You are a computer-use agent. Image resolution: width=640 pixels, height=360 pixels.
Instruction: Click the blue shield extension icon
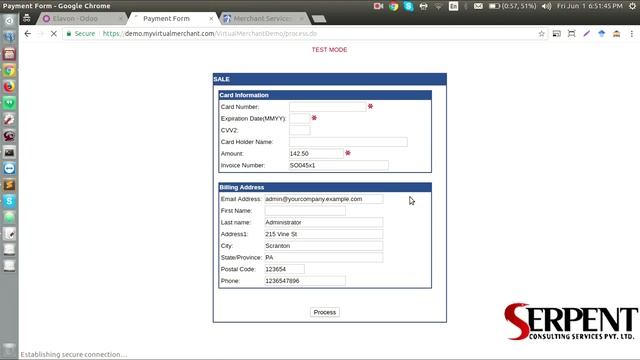pyautogui.click(x=602, y=34)
